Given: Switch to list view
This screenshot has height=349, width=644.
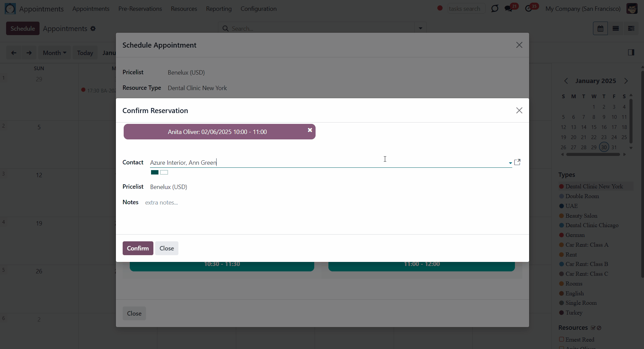Looking at the screenshot, I should click(x=616, y=28).
